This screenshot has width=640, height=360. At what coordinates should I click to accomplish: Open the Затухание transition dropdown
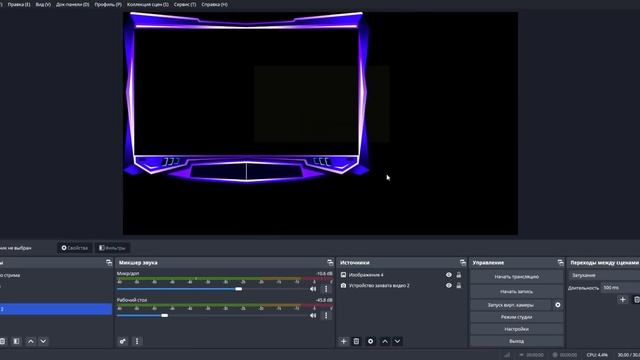click(604, 276)
